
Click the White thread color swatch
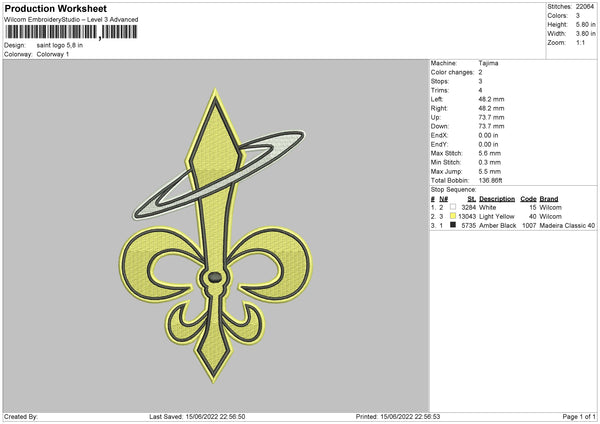point(453,207)
